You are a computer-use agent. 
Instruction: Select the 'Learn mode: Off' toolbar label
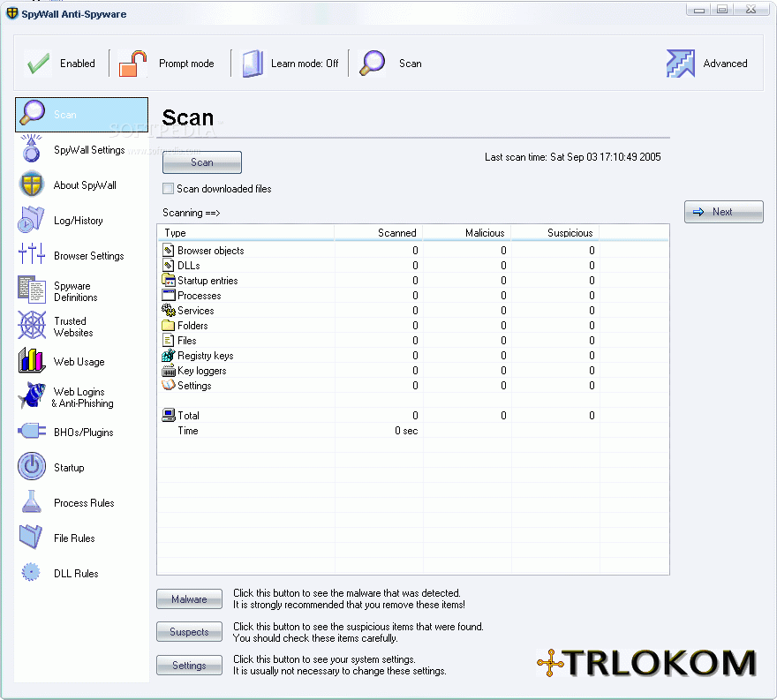305,64
